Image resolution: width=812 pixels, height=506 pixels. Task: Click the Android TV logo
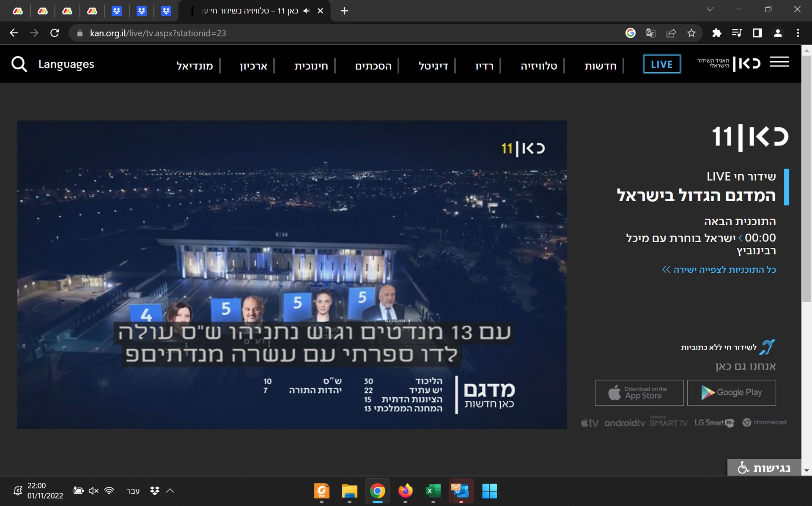(x=624, y=423)
